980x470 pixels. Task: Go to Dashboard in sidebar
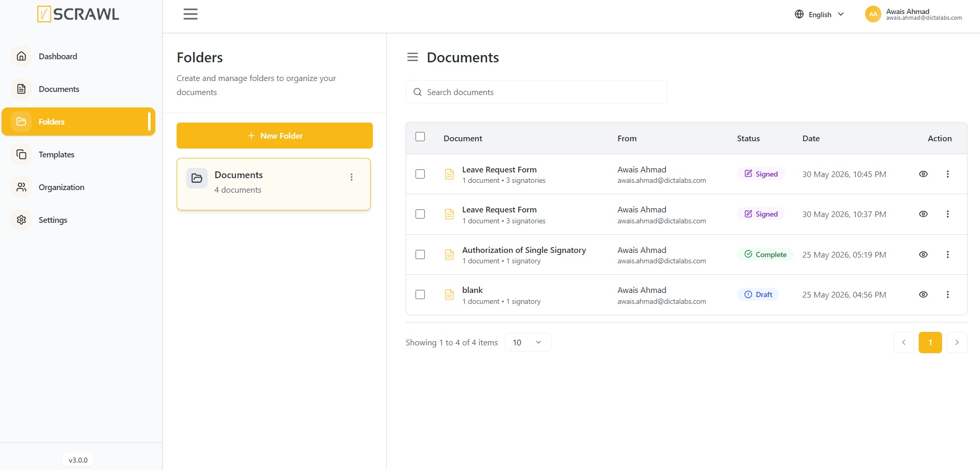(x=78, y=56)
